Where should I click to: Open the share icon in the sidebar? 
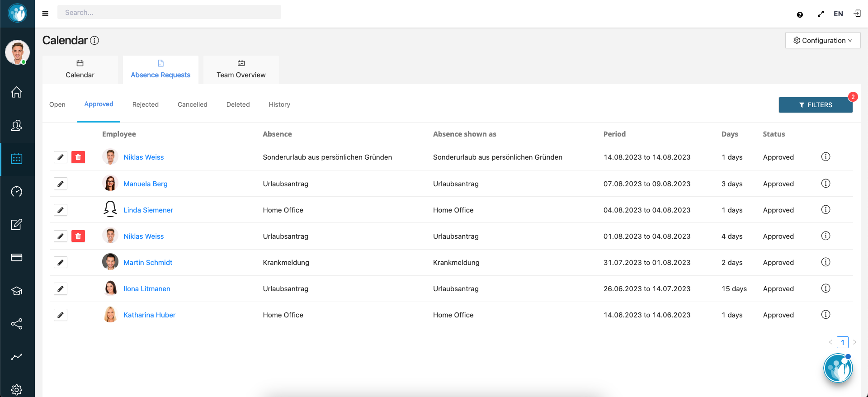coord(17,324)
